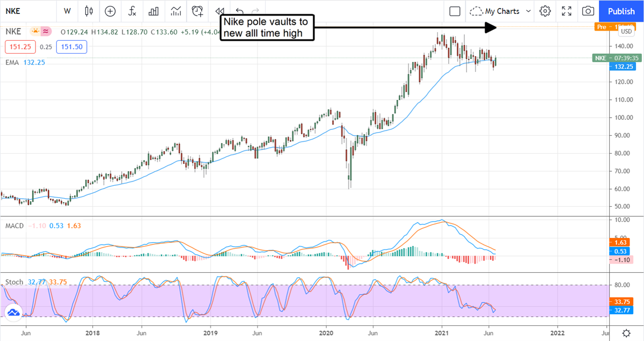
Task: Click the Publish button
Action: pyautogui.click(x=621, y=11)
